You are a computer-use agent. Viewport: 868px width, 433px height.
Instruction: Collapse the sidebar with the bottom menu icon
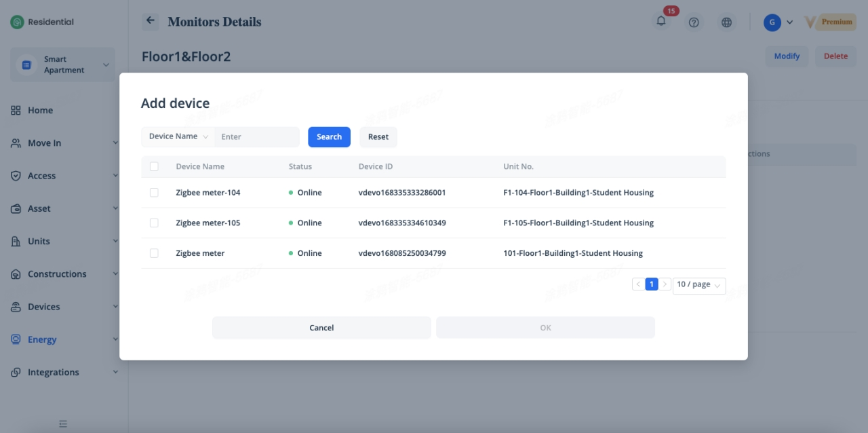[63, 423]
